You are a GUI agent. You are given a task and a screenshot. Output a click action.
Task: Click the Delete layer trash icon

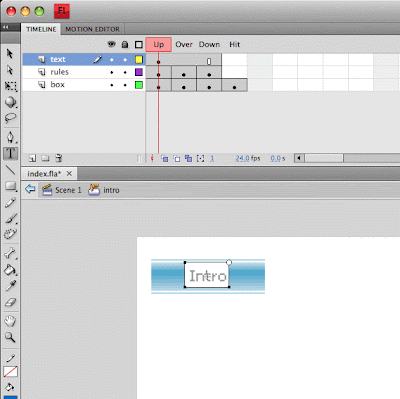pos(58,158)
